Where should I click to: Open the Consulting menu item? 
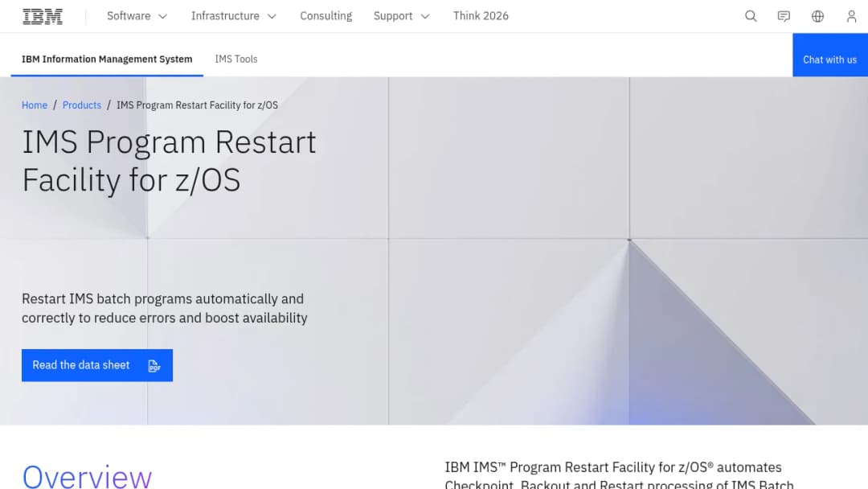[326, 16]
